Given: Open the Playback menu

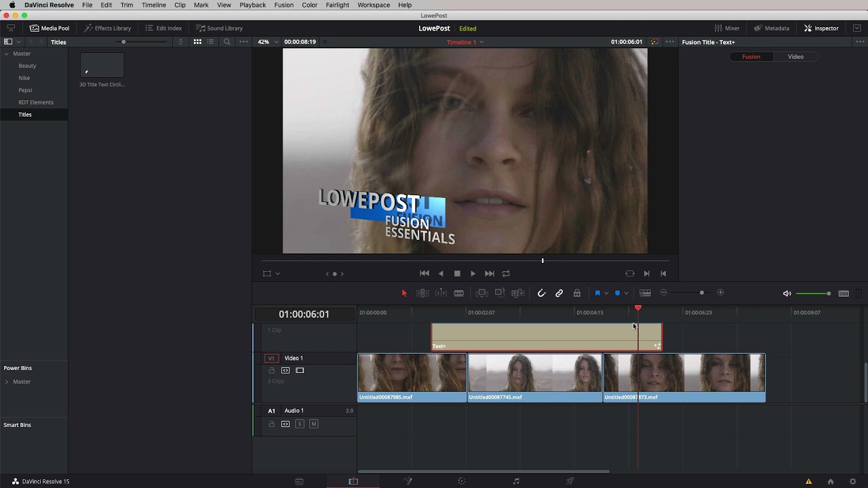Looking at the screenshot, I should click(252, 5).
